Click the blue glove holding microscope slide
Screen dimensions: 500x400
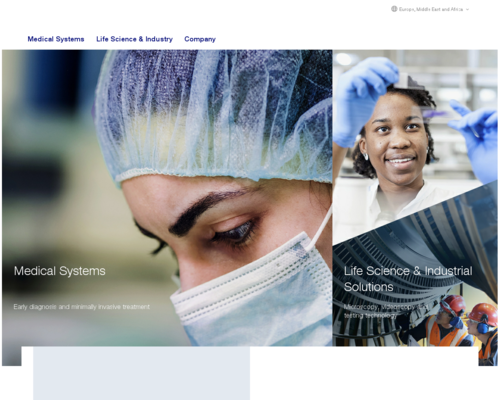coord(364,100)
